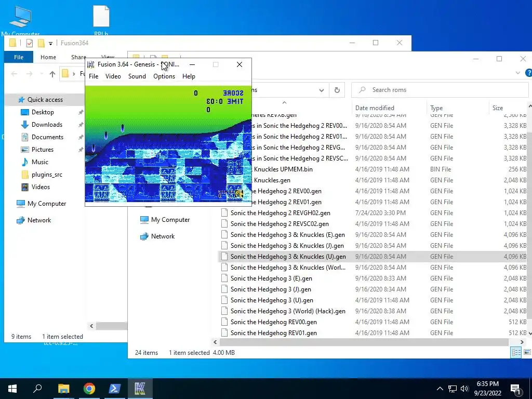Open the Sound menu in Fusion emulator
Screen dimensions: 532x399
coord(137,76)
